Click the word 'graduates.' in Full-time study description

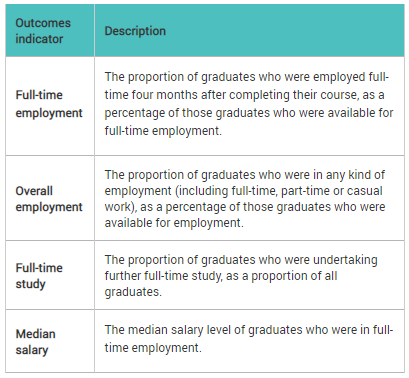point(133,292)
